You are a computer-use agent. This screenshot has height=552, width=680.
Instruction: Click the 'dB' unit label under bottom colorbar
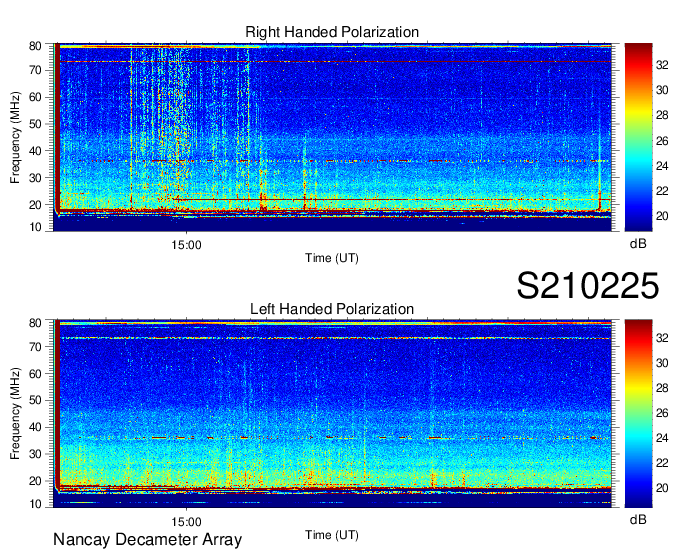(638, 519)
